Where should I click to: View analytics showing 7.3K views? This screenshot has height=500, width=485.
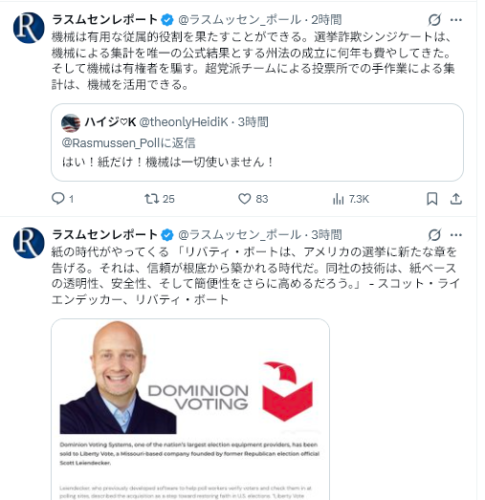(x=338, y=199)
